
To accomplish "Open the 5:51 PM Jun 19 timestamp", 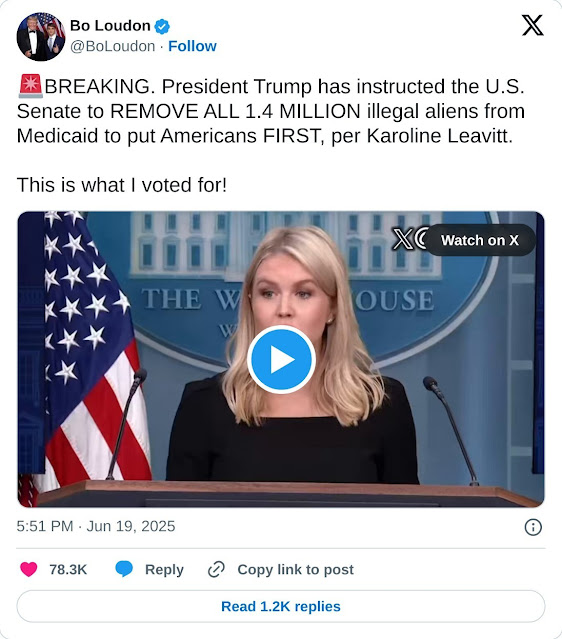I will tap(96, 526).
